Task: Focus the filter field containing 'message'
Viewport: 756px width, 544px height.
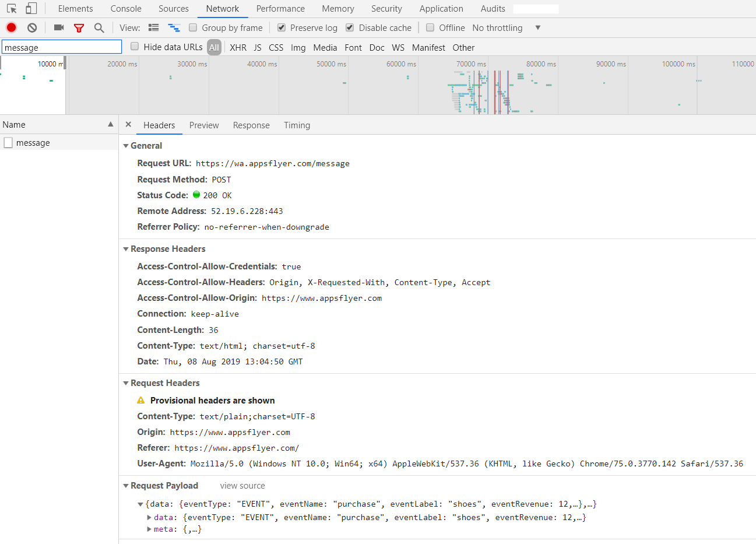Action: [62, 47]
